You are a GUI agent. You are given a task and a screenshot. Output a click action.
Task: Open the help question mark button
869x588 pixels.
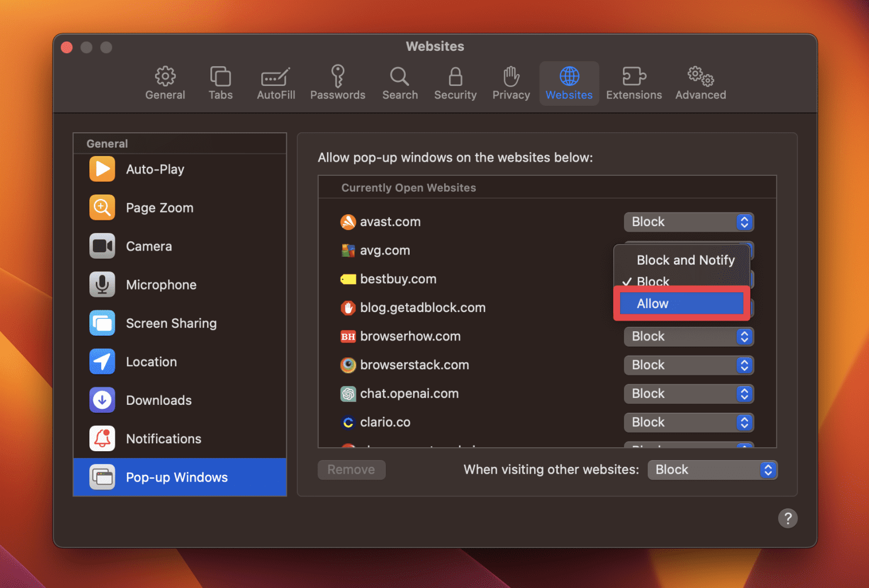[788, 518]
